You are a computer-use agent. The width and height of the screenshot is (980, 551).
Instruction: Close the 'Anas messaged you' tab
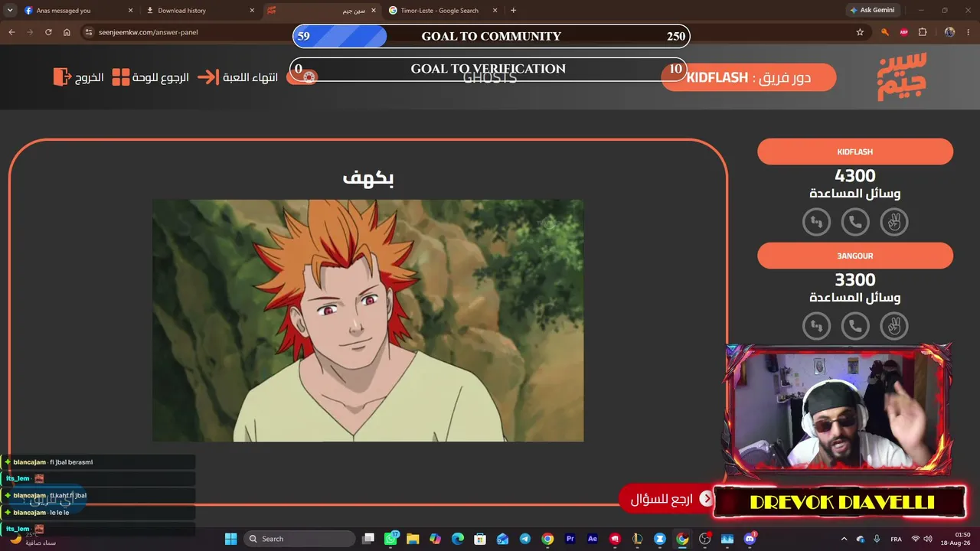[x=130, y=11]
